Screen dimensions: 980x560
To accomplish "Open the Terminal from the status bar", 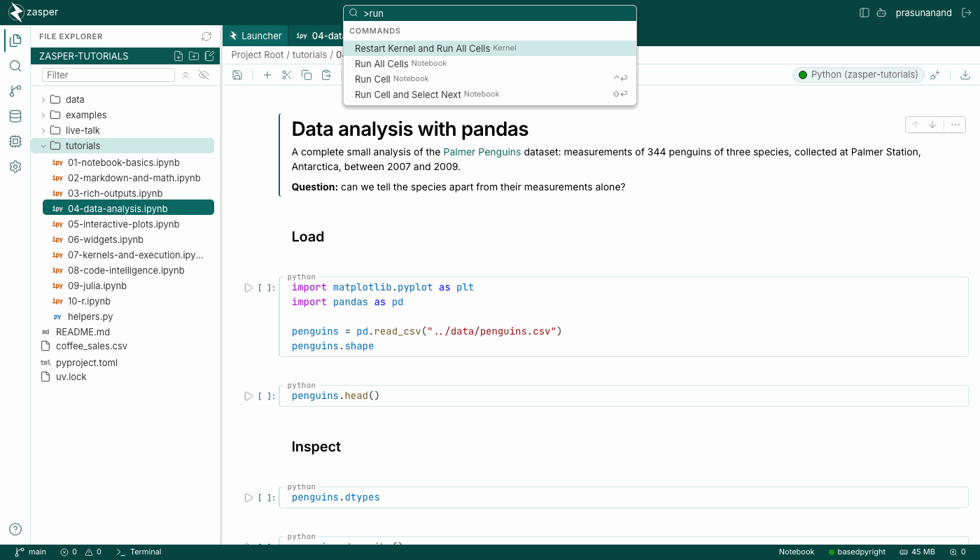I will tap(139, 552).
